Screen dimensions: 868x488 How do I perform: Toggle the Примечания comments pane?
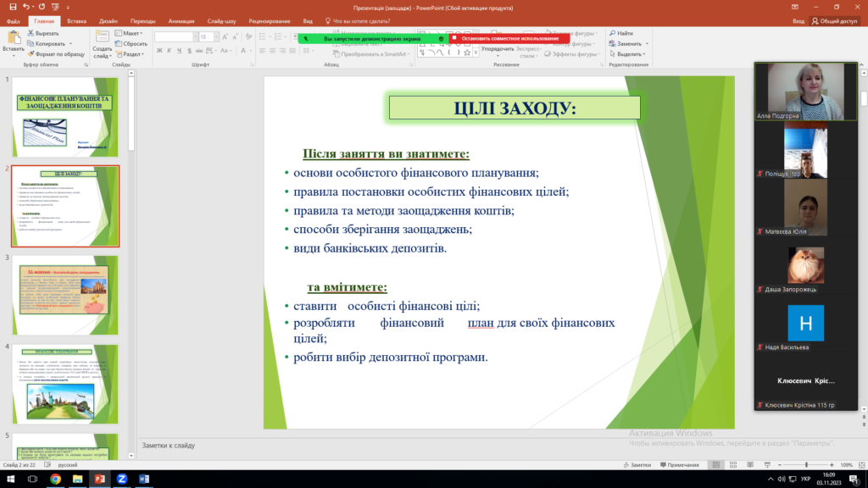[x=680, y=465]
